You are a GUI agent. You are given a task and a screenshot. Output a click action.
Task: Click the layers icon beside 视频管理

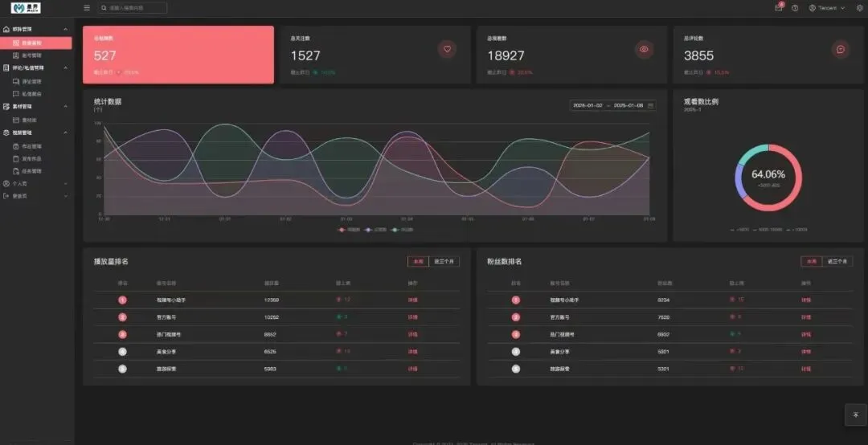[6, 133]
